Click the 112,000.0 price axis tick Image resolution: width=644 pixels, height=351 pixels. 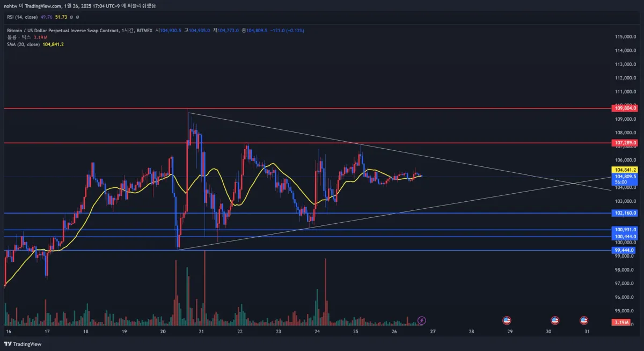click(x=626, y=78)
